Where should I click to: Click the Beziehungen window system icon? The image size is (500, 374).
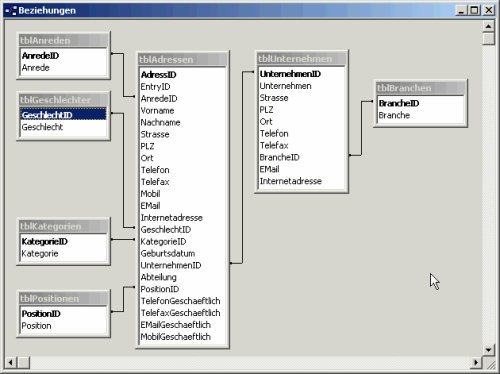11,11
